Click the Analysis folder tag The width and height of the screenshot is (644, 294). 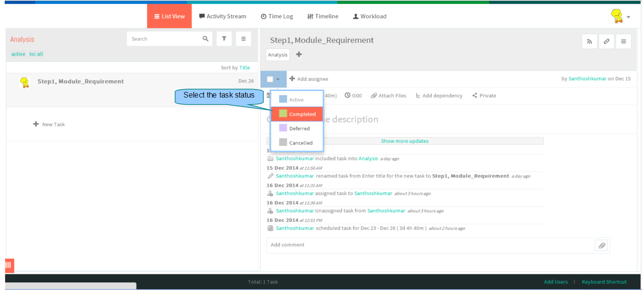click(278, 55)
